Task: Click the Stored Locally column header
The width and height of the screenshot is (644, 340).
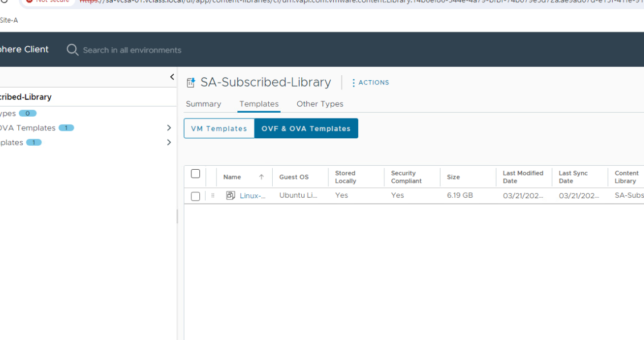Action: (346, 177)
